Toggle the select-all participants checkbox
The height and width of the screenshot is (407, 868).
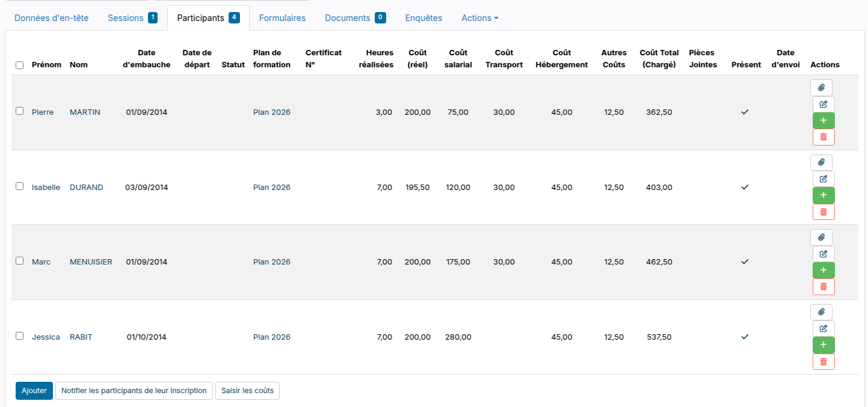20,65
